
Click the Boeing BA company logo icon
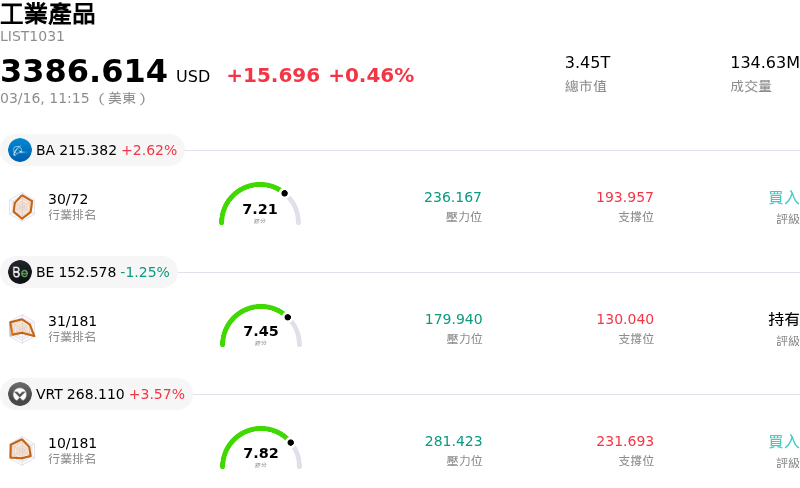(20, 150)
